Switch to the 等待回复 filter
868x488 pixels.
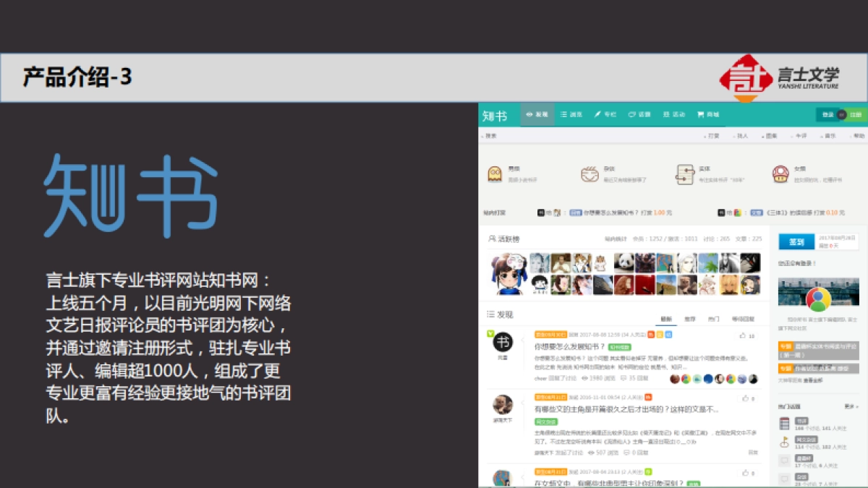pyautogui.click(x=741, y=319)
